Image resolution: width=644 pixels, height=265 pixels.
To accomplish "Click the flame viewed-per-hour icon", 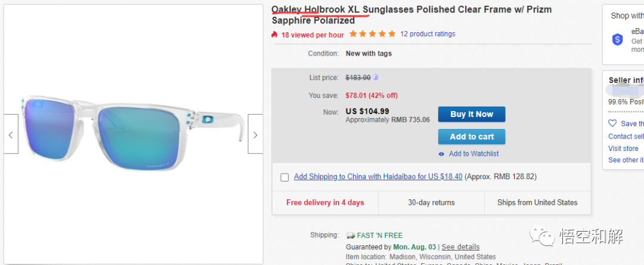I will (x=275, y=35).
